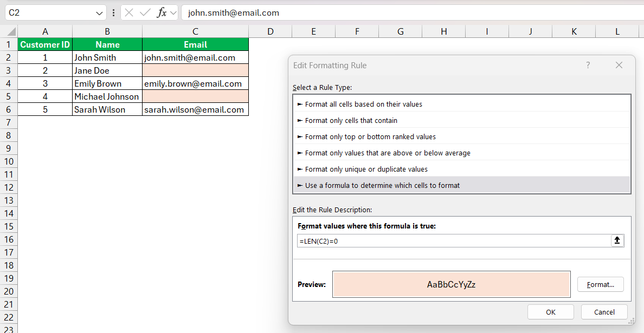The image size is (644, 333).
Task: Click 'Format values where this formula is true' label
Action: click(366, 226)
